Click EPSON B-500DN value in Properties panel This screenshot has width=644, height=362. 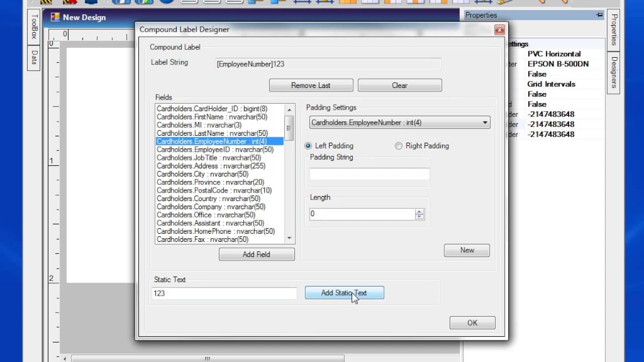click(558, 64)
